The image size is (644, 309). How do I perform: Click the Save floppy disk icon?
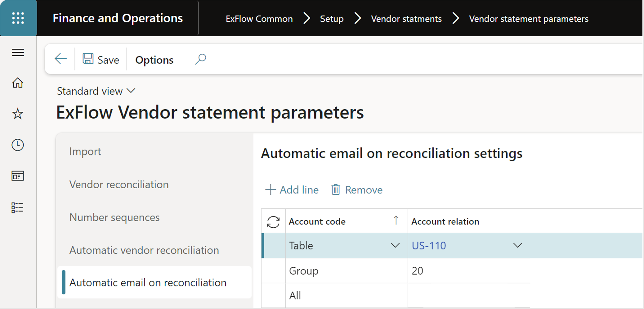[x=88, y=59]
